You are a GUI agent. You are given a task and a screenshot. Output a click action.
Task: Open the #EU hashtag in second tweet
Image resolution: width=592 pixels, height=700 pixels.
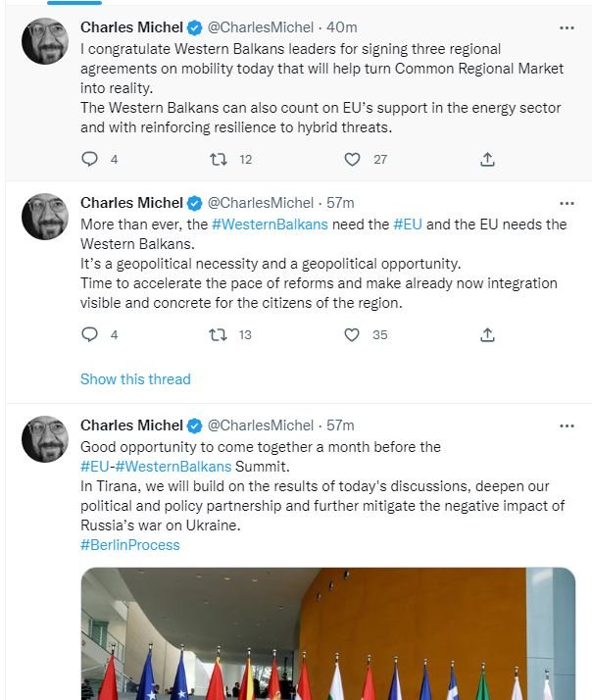pyautogui.click(x=408, y=225)
